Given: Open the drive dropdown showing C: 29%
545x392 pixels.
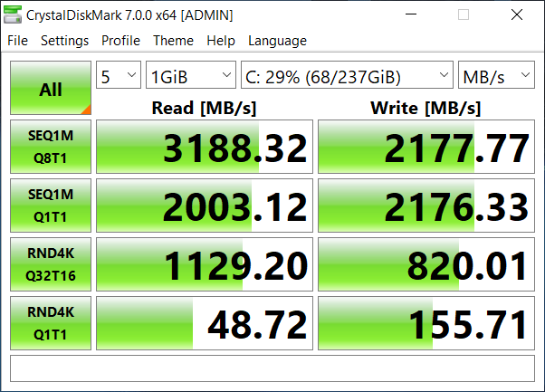Looking at the screenshot, I should click(x=347, y=75).
